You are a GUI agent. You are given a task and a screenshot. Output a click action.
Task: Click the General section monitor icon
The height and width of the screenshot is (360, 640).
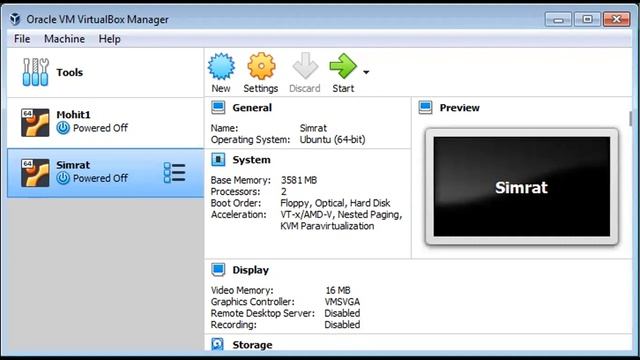click(218, 108)
